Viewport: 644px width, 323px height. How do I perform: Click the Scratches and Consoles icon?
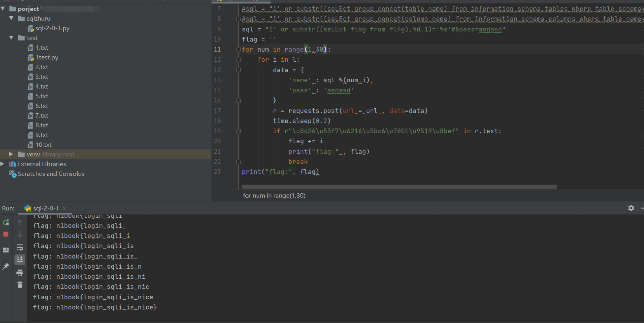(x=13, y=174)
